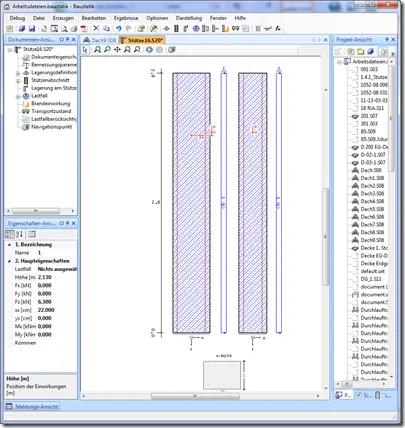Click the document tree's horizontal scrollbar
The height and width of the screenshot is (428, 405).
pos(36,211)
